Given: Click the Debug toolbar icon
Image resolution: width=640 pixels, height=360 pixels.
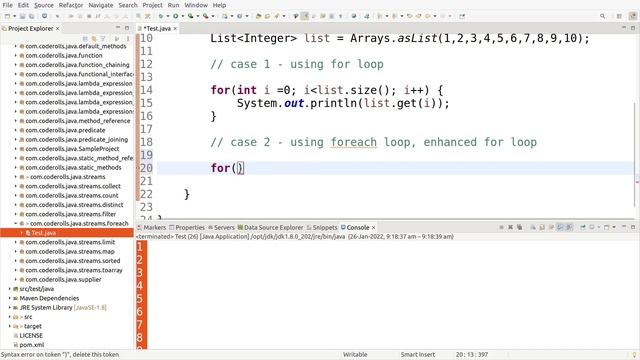Looking at the screenshot, I should [161, 16].
